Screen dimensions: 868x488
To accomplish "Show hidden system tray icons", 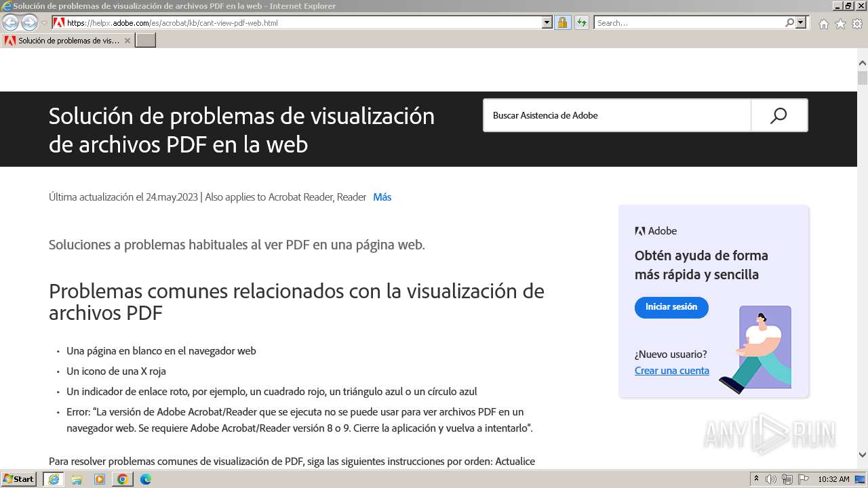I will (756, 479).
